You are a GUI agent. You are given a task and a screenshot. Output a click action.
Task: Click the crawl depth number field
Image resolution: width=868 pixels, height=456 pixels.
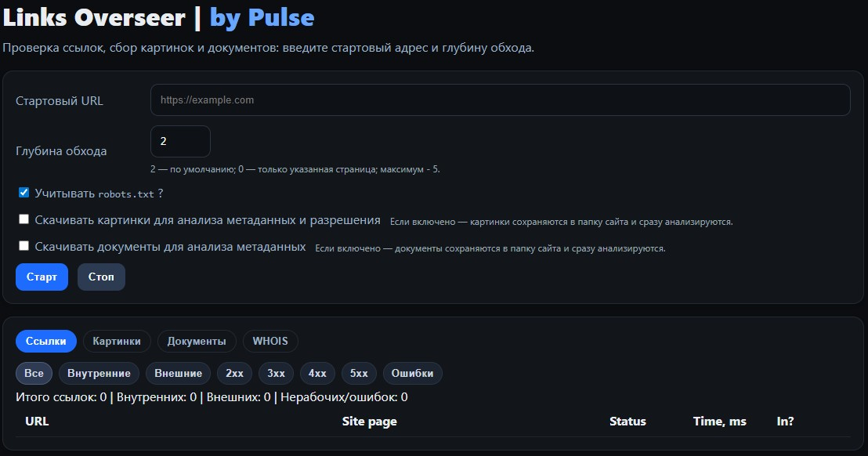pyautogui.click(x=180, y=141)
